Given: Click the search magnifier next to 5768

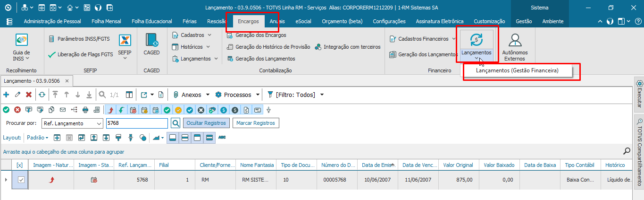Looking at the screenshot, I should [x=175, y=123].
